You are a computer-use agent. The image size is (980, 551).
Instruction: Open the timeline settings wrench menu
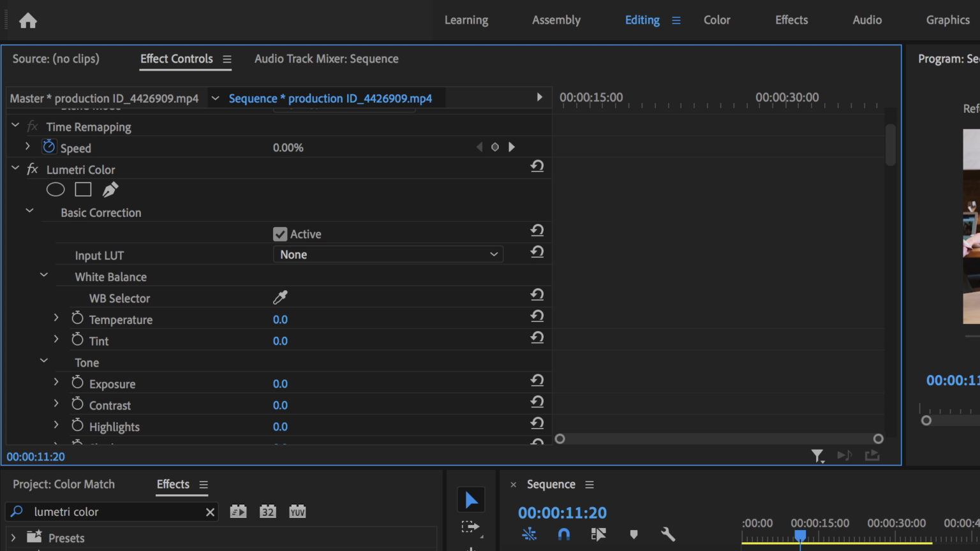click(667, 534)
